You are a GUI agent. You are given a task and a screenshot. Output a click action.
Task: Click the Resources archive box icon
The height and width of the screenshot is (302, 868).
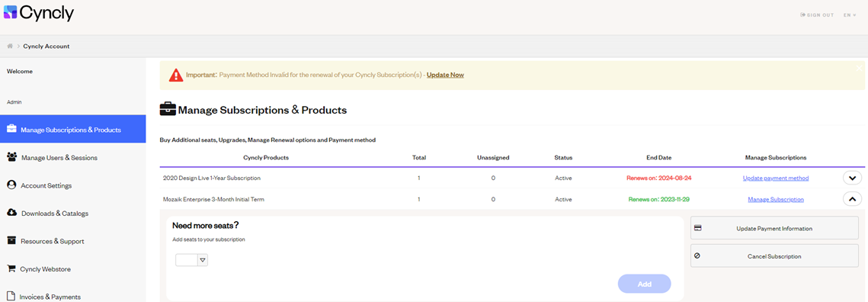(x=11, y=240)
